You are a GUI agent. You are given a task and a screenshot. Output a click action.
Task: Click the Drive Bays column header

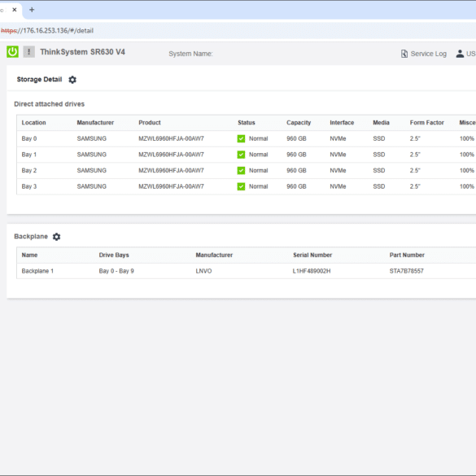tap(114, 255)
